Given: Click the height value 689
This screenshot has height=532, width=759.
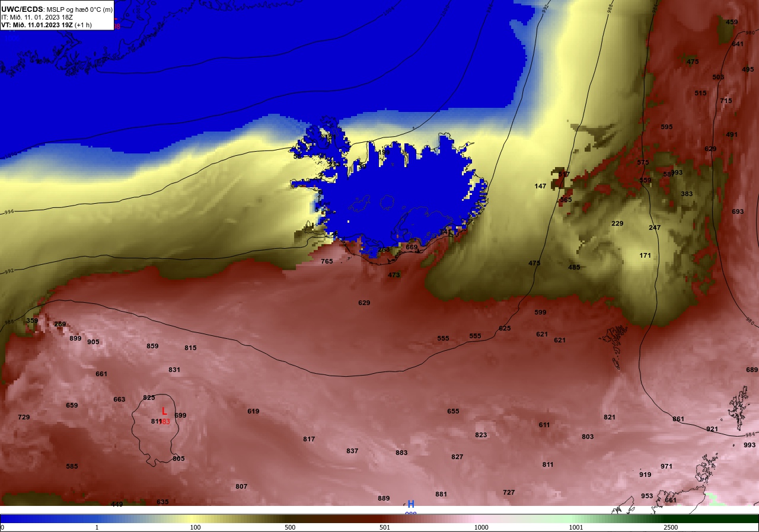Looking at the screenshot, I should click(752, 370).
